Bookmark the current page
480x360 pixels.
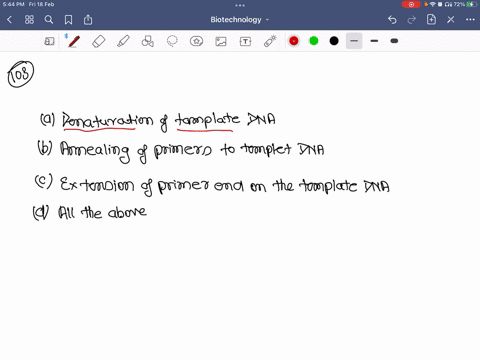click(x=68, y=20)
